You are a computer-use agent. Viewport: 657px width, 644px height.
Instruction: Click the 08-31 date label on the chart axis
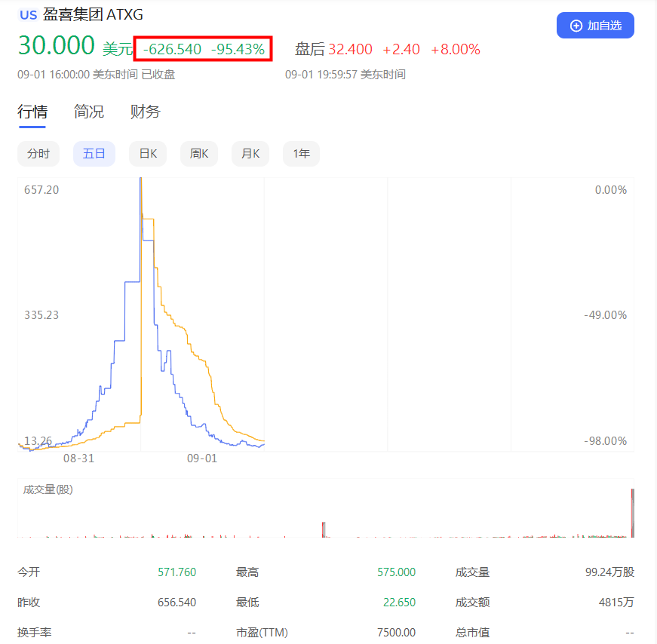pyautogui.click(x=78, y=458)
